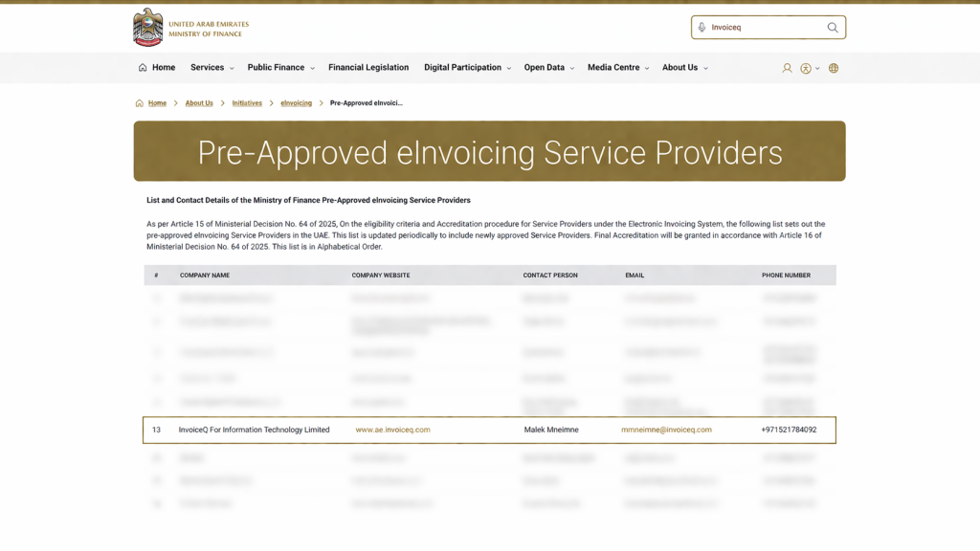This screenshot has height=551, width=980.
Task: Expand the About Us menu chevron
Action: coord(705,68)
